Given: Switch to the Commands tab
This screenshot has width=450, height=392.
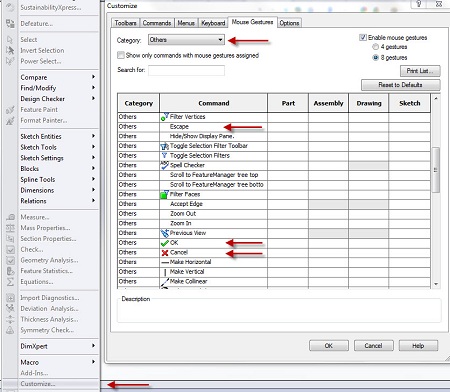Looking at the screenshot, I should [157, 23].
